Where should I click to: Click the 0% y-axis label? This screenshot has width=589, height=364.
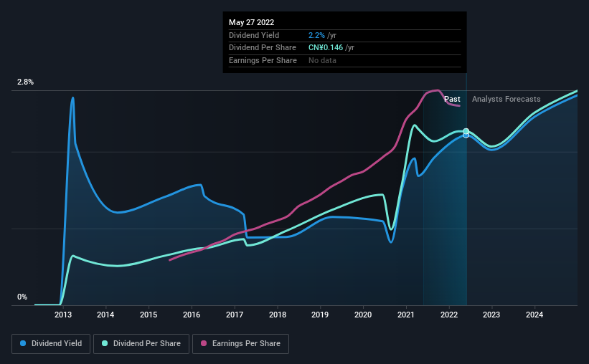(22, 297)
